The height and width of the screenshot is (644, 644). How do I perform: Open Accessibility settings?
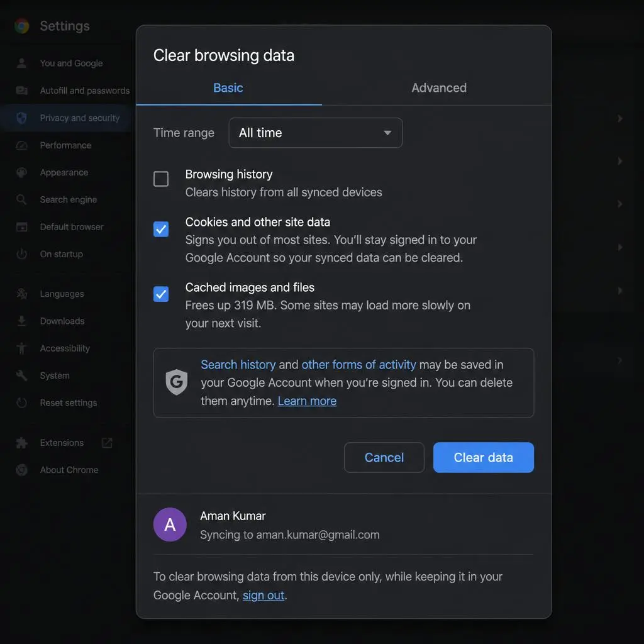[x=65, y=348]
